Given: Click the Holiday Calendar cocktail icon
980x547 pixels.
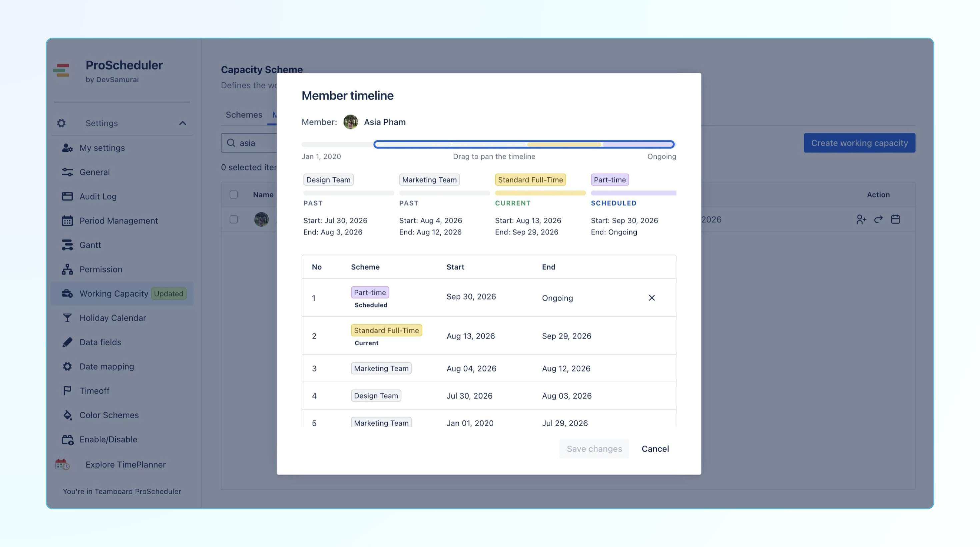Looking at the screenshot, I should tap(67, 318).
